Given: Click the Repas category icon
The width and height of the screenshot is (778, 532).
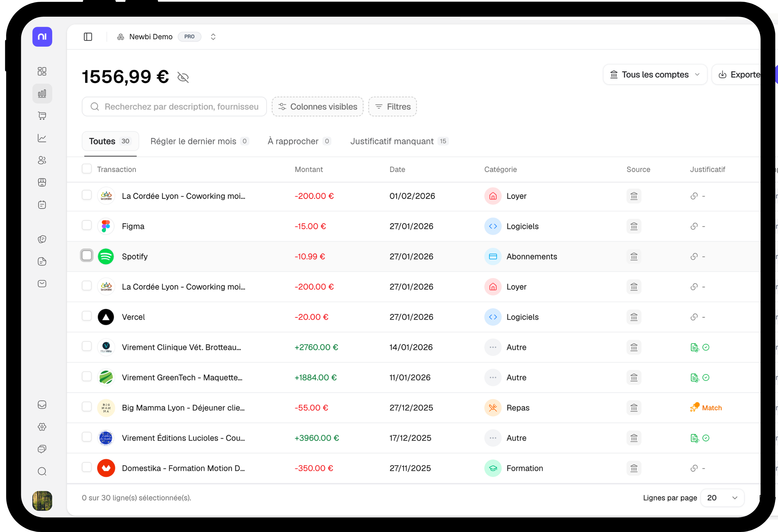Looking at the screenshot, I should click(493, 408).
